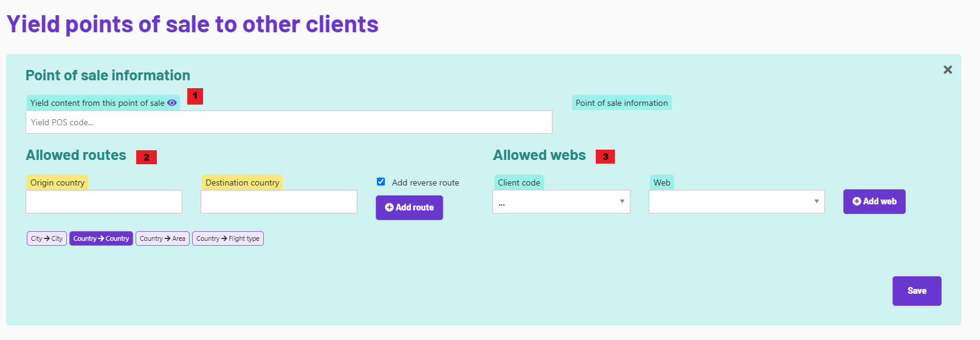The height and width of the screenshot is (340, 980).
Task: Click the Add web button label
Action: click(880, 201)
